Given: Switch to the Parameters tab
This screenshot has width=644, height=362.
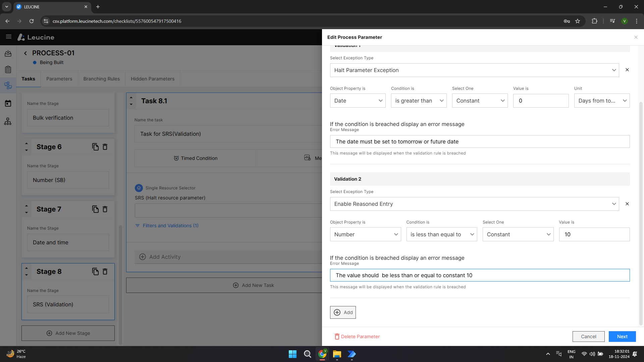Looking at the screenshot, I should point(59,79).
